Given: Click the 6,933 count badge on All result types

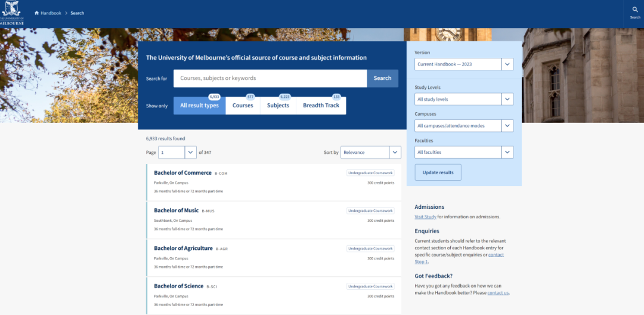Looking at the screenshot, I should tap(215, 97).
